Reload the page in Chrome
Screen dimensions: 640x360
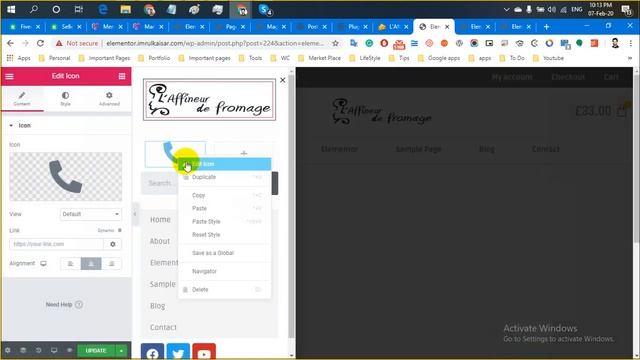point(40,43)
